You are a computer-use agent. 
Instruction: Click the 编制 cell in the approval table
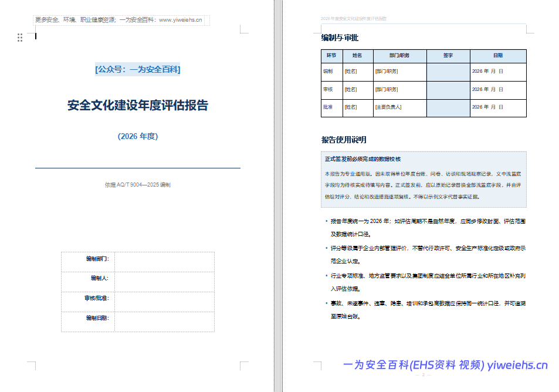coord(331,72)
